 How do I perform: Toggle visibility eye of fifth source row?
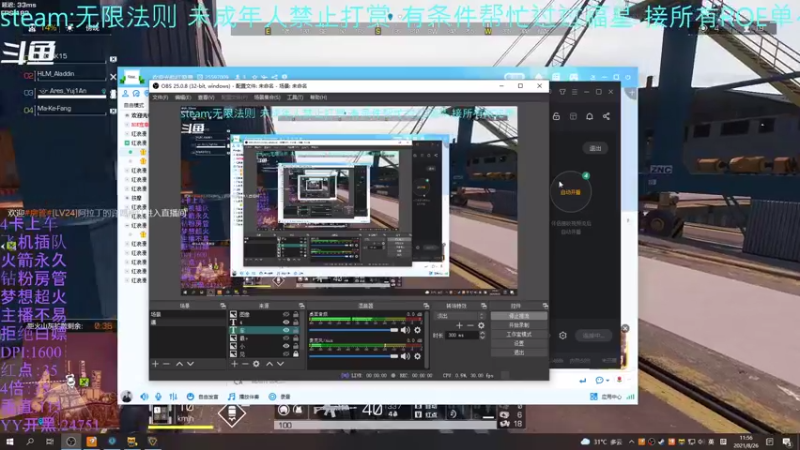point(286,346)
